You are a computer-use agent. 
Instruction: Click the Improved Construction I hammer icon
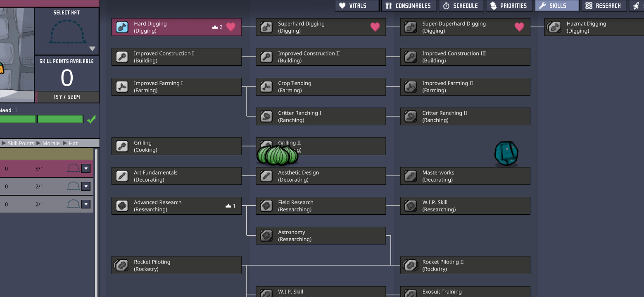[x=122, y=57]
